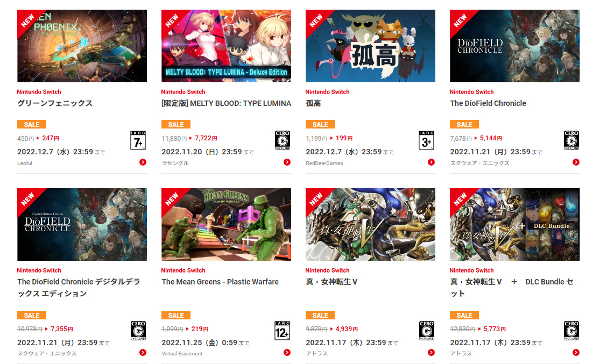
Task: Click red arrow icon for MELTY BLOOD listing
Action: 287,162
